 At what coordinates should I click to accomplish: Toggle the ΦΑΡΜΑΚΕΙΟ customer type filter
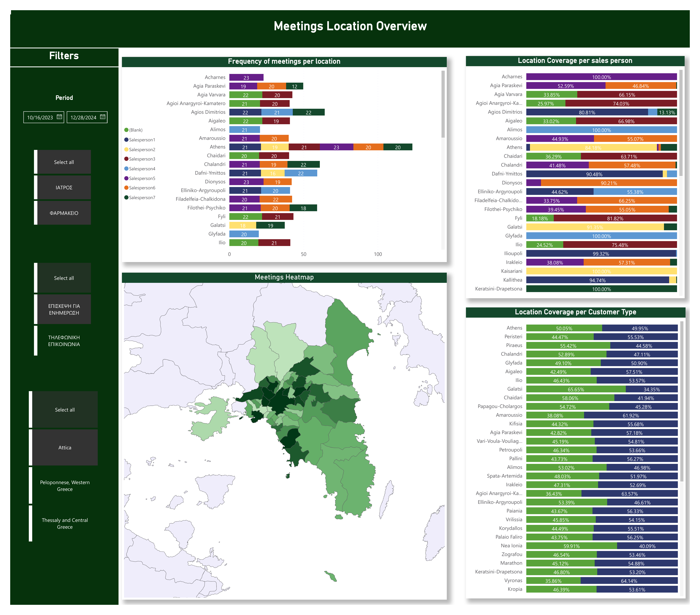pyautogui.click(x=64, y=213)
